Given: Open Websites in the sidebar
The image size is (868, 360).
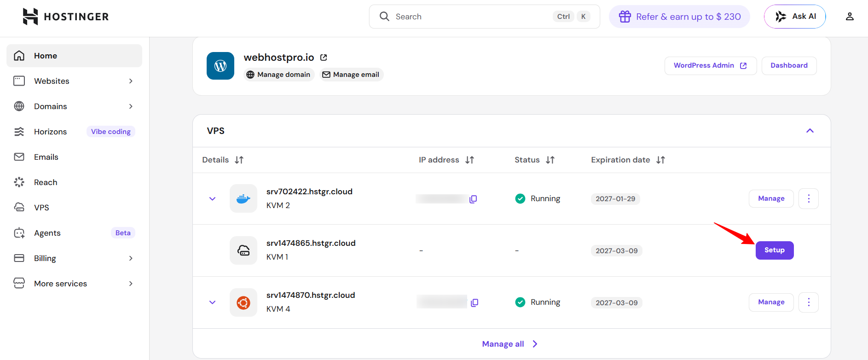Looking at the screenshot, I should click(74, 81).
